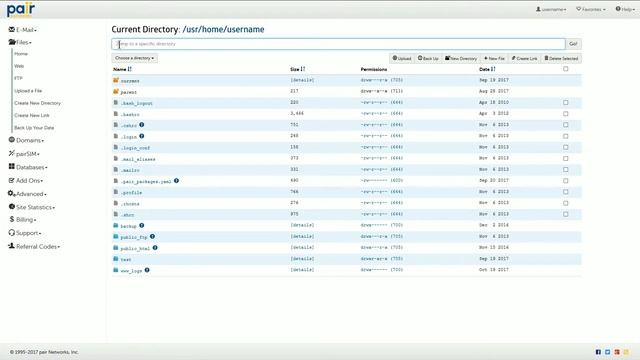Click the file icon of .bash_logout

116,103
